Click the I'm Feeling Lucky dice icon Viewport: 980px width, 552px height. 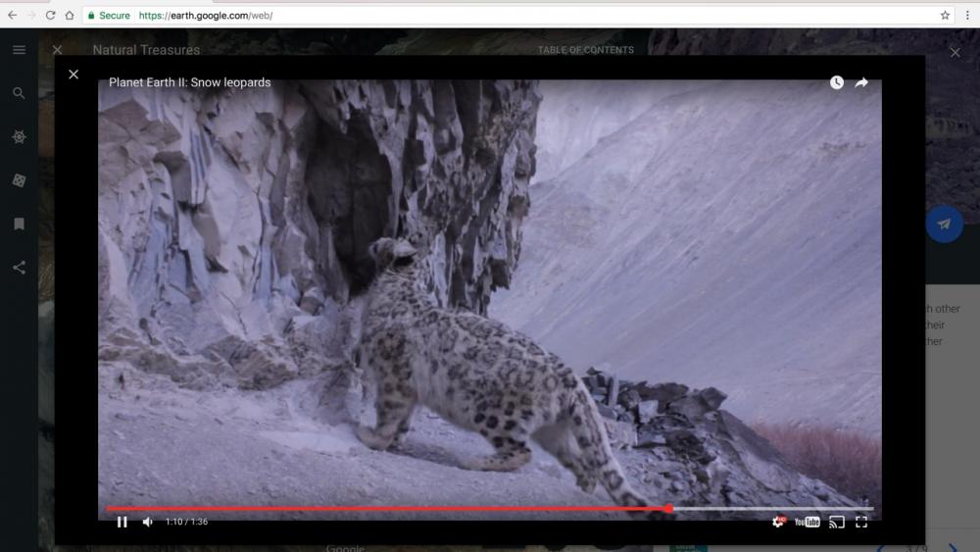[19, 180]
